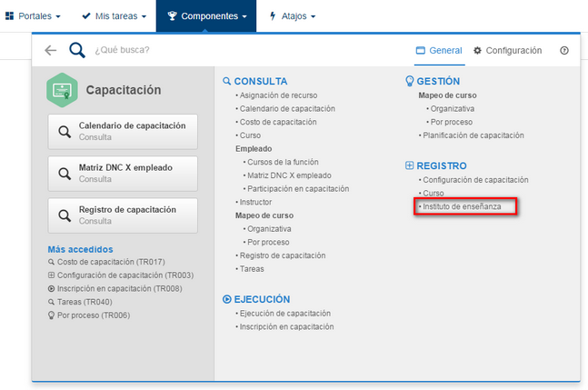Select Costo de capacitación under Consulta

pyautogui.click(x=278, y=122)
